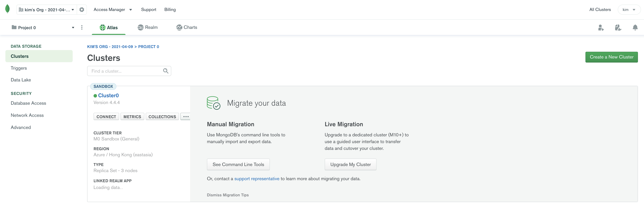644x210 pixels.
Task: Go to Billing
Action: point(170,10)
